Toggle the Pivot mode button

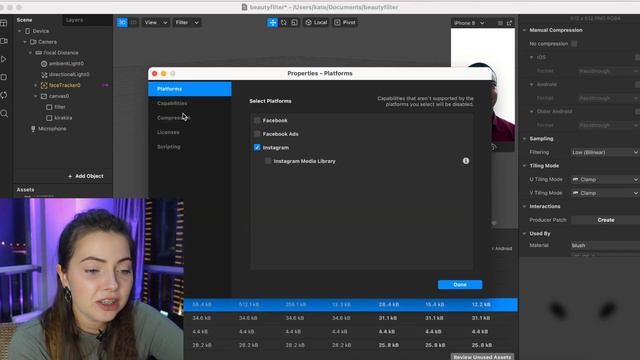345,22
